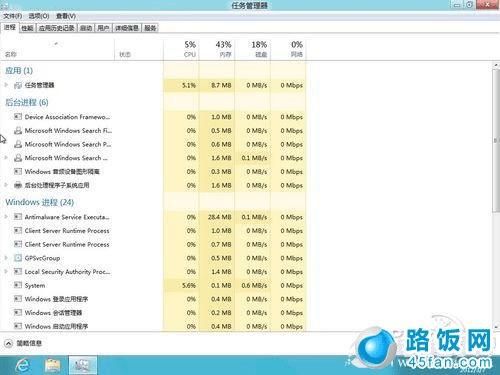Select the Windows 登录应用程序 row name
Screen dimensions: 500x375
[x=56, y=299]
